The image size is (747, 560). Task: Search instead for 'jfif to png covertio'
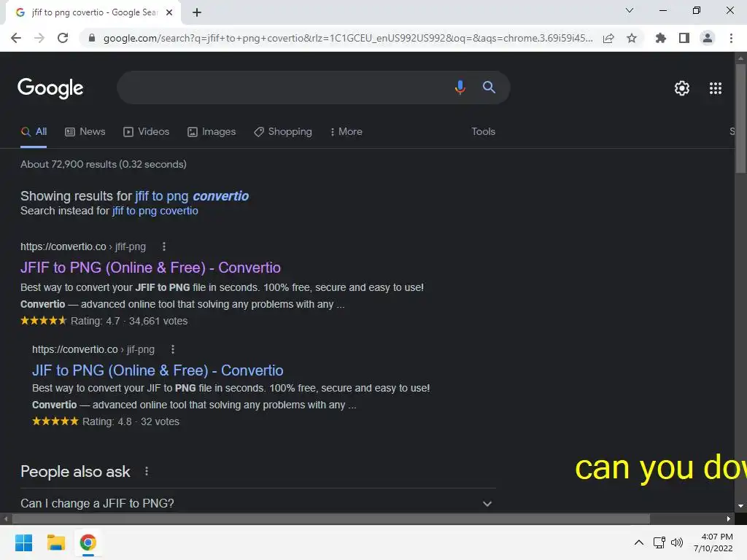click(x=155, y=211)
